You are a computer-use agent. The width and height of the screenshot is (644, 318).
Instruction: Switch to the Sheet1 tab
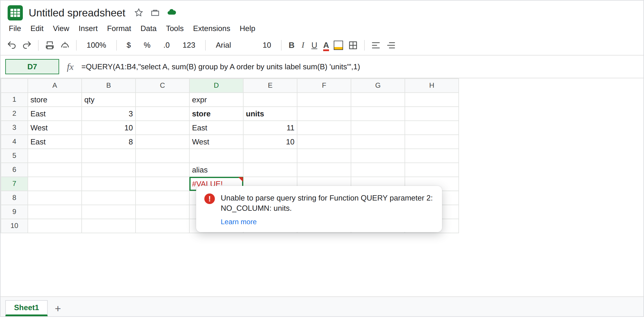(x=26, y=308)
